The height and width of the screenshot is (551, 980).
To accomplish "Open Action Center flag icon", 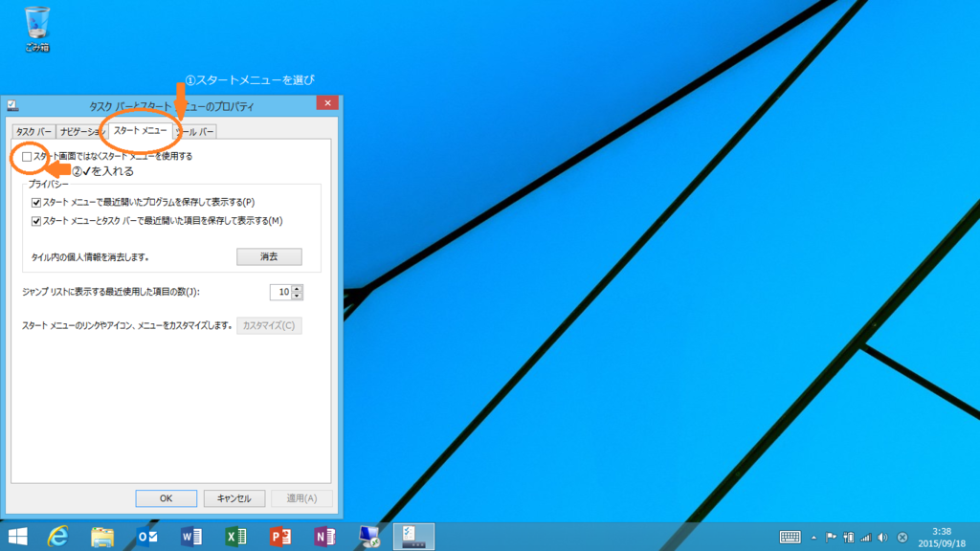I will point(831,538).
